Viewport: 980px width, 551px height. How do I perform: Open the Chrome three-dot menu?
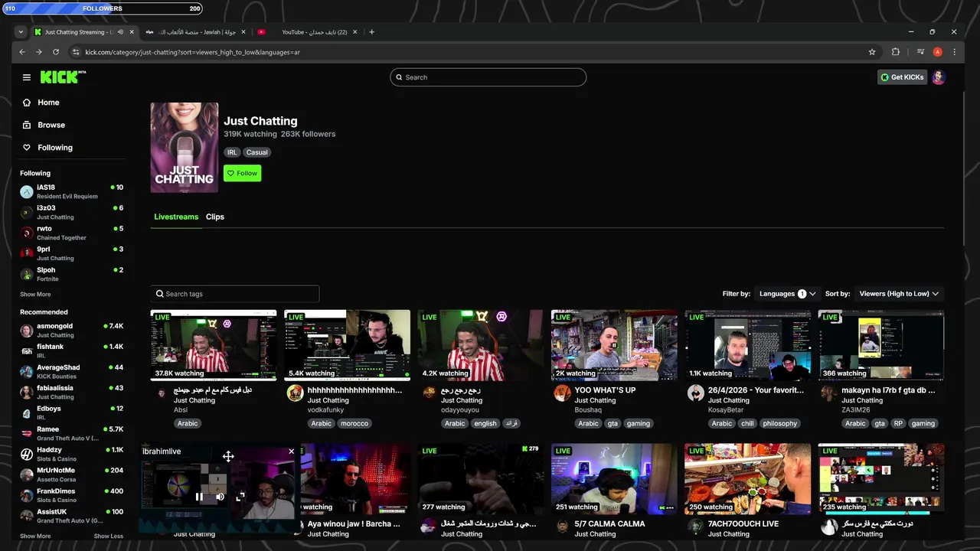[954, 52]
